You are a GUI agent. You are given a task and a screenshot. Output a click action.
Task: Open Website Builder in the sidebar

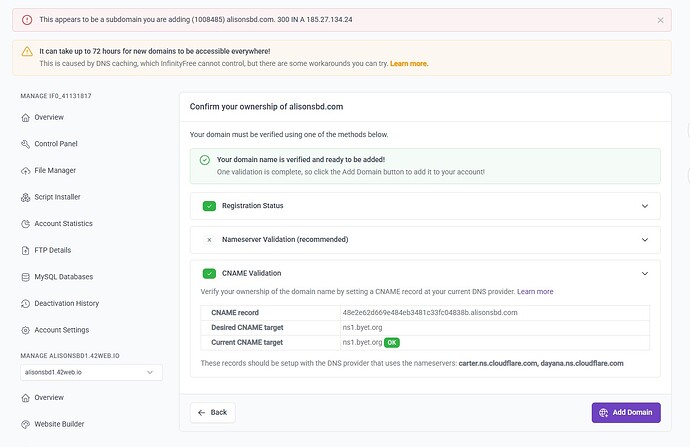(59, 424)
